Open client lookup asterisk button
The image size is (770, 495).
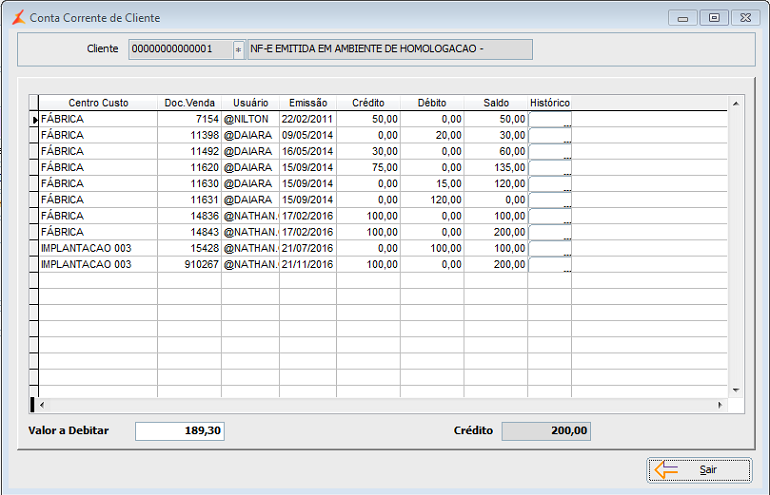tap(239, 50)
